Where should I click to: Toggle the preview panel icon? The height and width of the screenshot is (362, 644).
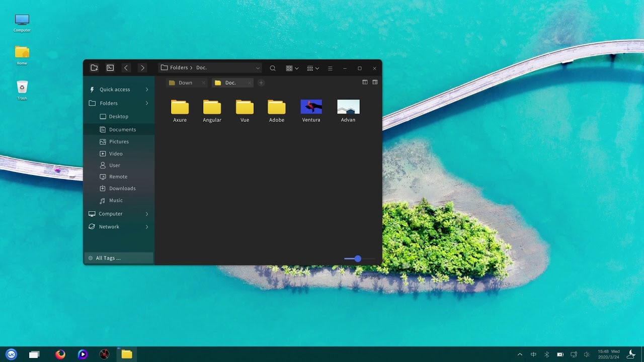click(375, 82)
